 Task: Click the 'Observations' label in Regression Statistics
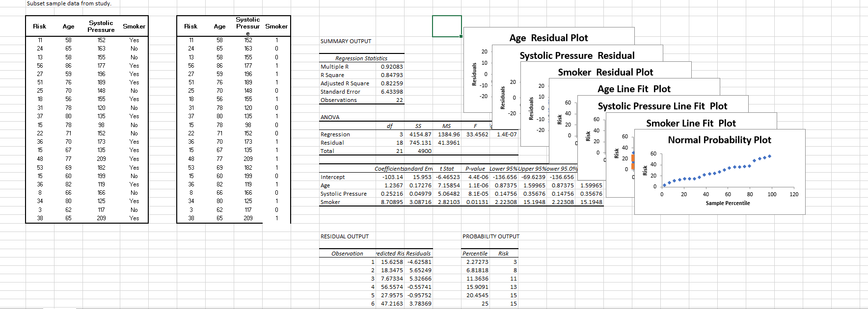pyautogui.click(x=339, y=100)
